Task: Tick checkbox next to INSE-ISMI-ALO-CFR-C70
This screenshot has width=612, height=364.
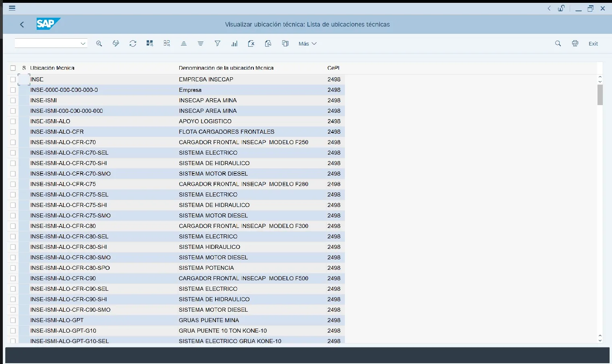Action: tap(13, 142)
